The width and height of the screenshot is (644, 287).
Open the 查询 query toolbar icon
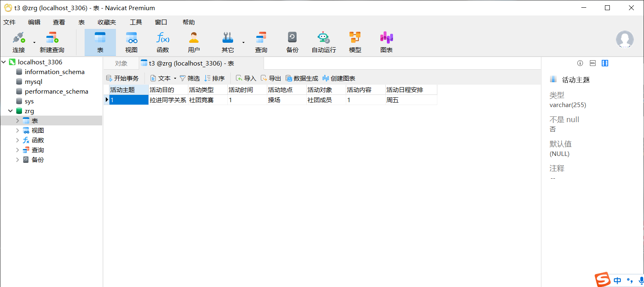261,42
